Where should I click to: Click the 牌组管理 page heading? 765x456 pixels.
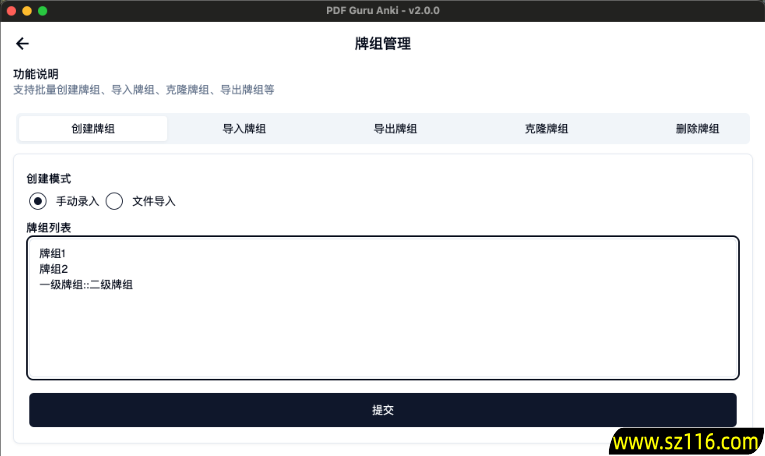click(x=383, y=44)
